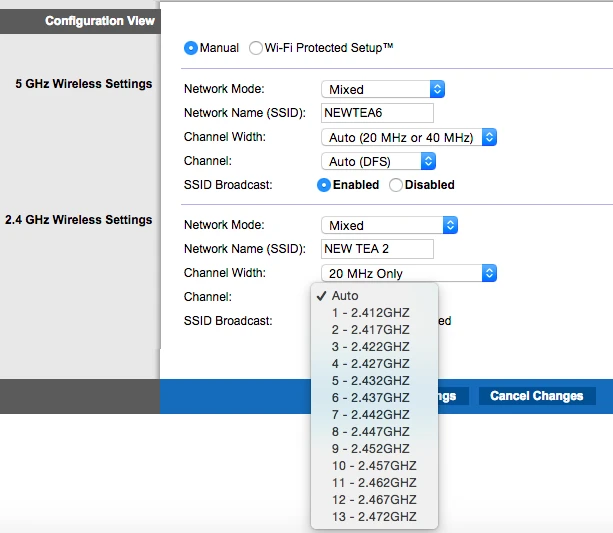Click the NEW TEA 2 network name field
This screenshot has width=613, height=533.
pos(377,249)
